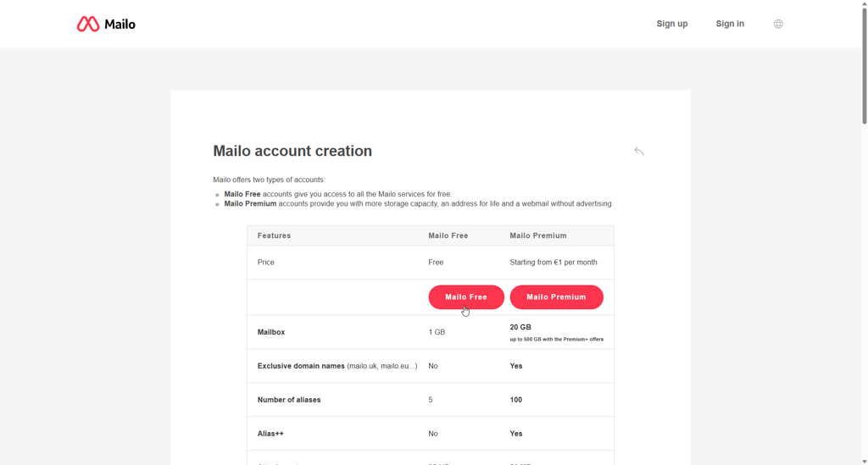Click the 'Mailo Free' column header
The height and width of the screenshot is (465, 868).
point(448,235)
